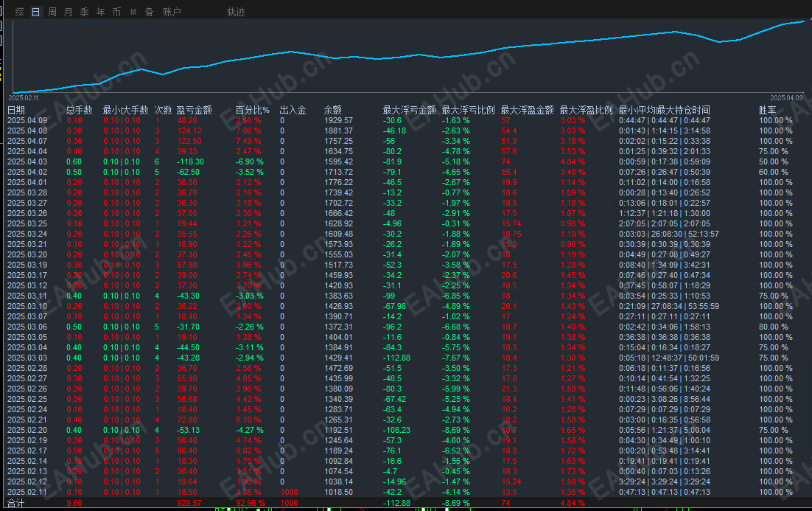Click the 出入金 column header
Screen dimensions: 812x511
293,110
